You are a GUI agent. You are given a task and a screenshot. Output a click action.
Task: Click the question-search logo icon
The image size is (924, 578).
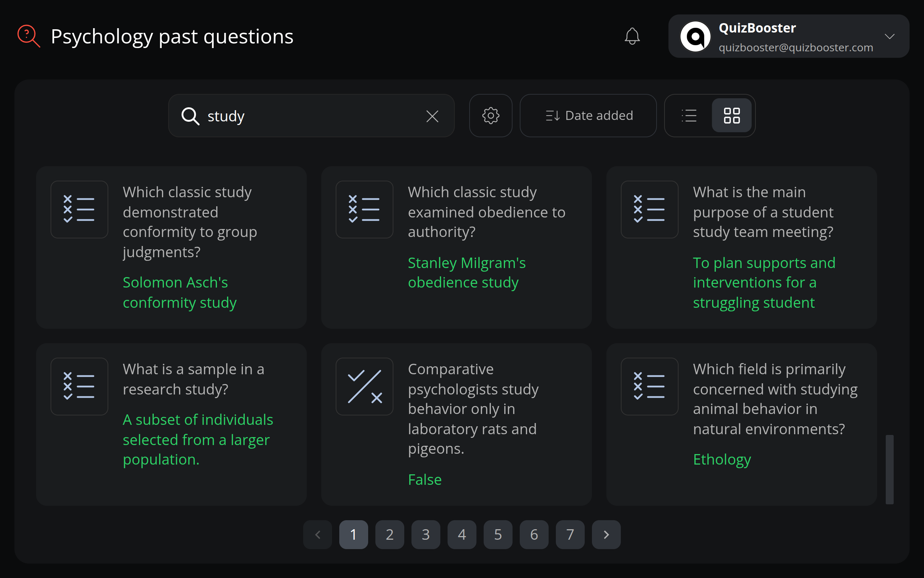coord(29,36)
